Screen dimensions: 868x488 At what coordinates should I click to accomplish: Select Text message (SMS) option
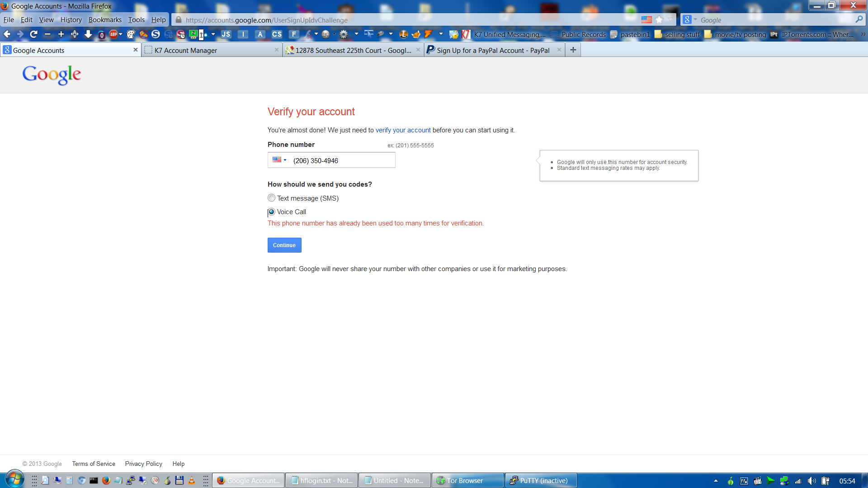[271, 198]
